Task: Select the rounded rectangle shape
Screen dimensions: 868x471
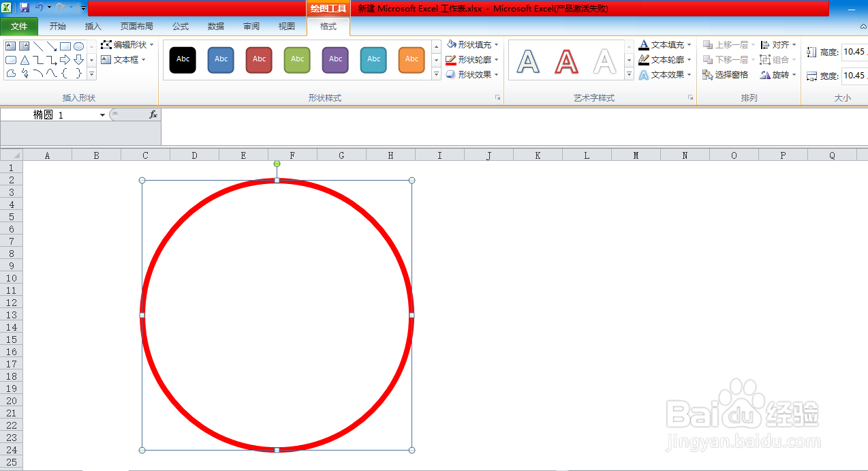Action: tap(11, 60)
